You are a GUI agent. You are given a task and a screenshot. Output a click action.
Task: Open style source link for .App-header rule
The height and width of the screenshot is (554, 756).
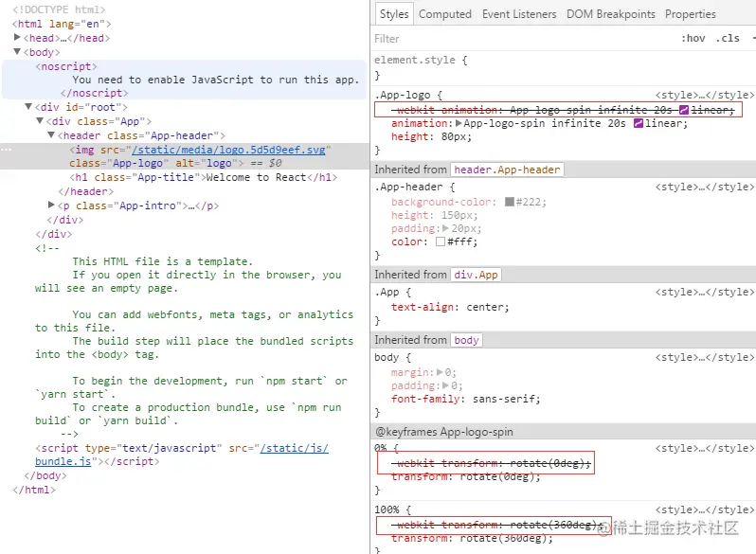tap(704, 188)
